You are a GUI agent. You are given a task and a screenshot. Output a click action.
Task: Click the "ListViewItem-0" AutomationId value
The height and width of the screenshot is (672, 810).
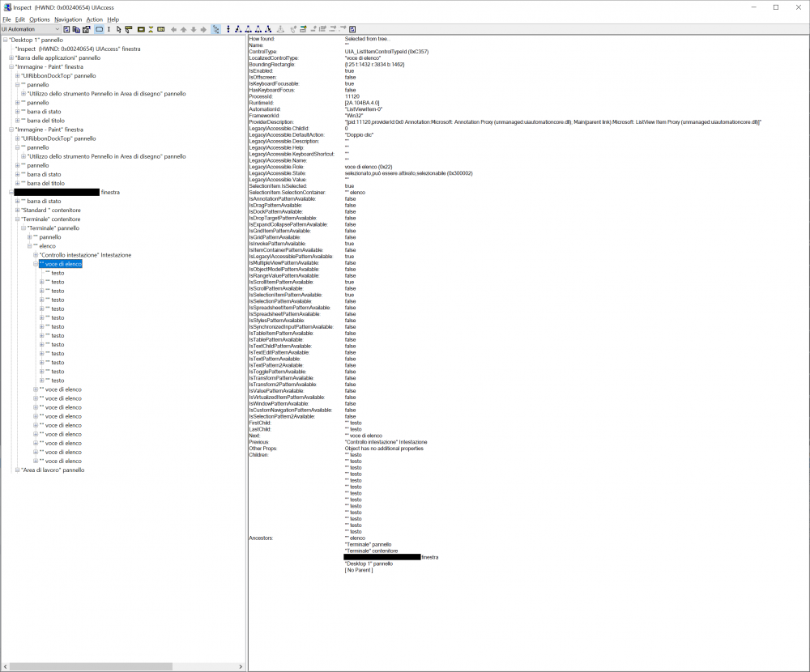click(x=364, y=109)
